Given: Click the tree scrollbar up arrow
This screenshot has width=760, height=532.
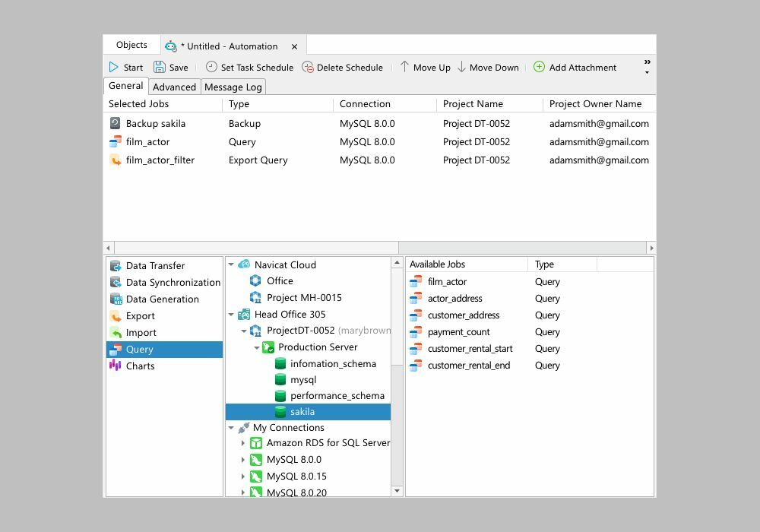Looking at the screenshot, I should click(397, 263).
